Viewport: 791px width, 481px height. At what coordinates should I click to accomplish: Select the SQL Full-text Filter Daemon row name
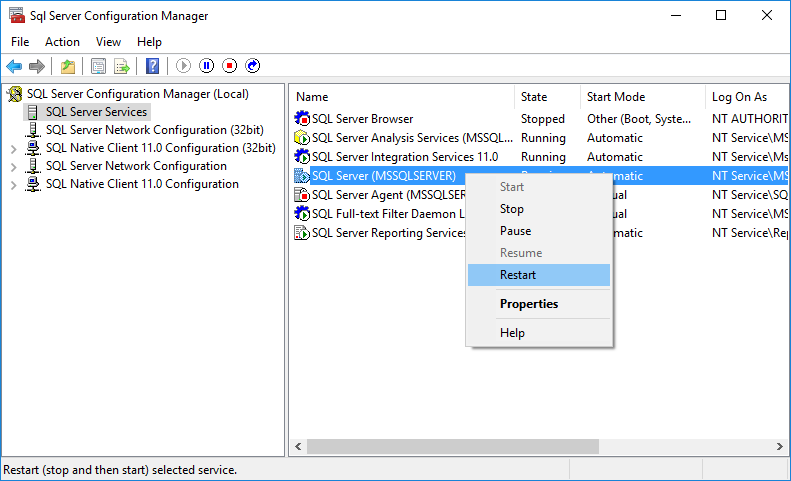[x=388, y=214]
